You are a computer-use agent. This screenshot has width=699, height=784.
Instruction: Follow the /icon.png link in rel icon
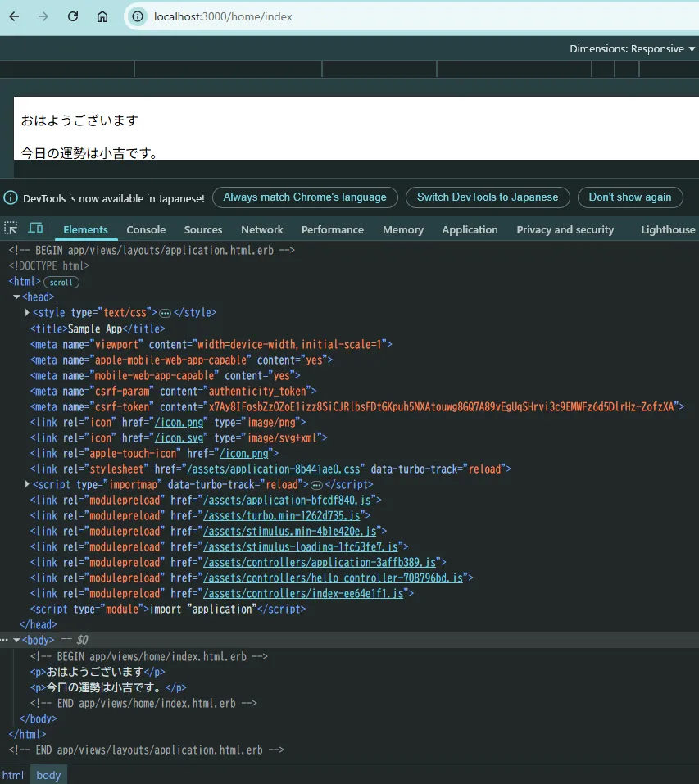pos(179,423)
